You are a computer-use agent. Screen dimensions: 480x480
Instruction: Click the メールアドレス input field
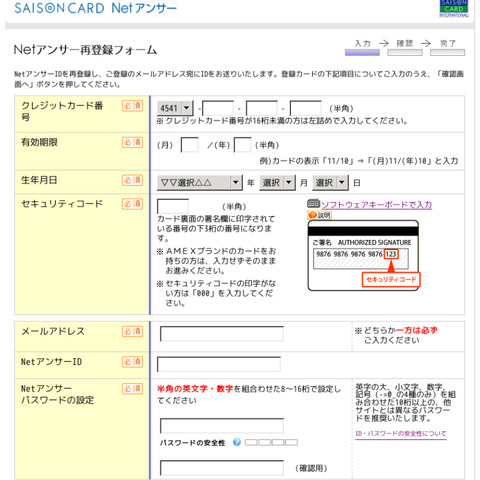click(x=222, y=334)
